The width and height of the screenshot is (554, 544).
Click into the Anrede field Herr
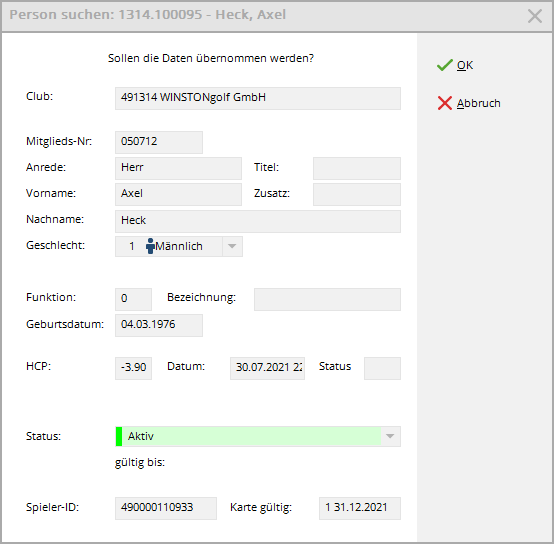point(178,168)
